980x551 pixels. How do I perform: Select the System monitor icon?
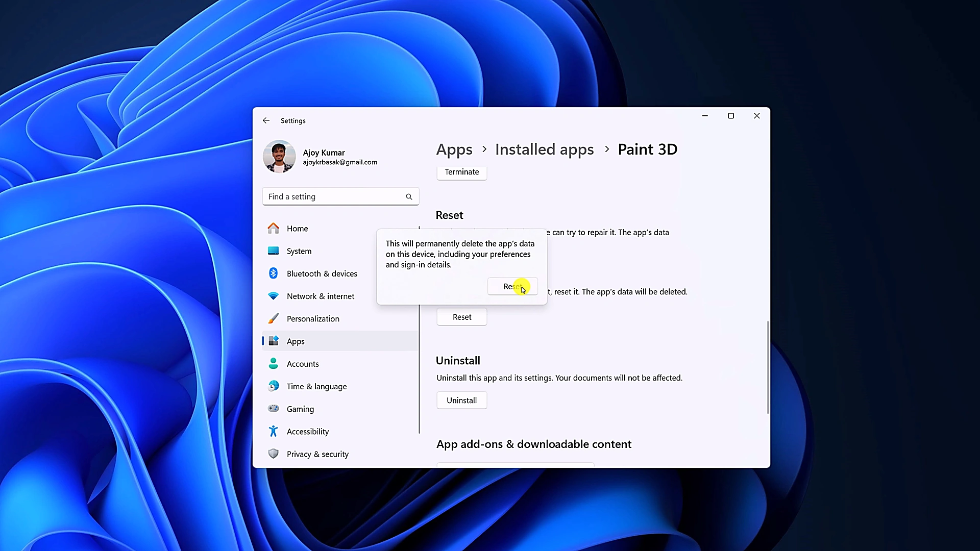[x=274, y=251]
